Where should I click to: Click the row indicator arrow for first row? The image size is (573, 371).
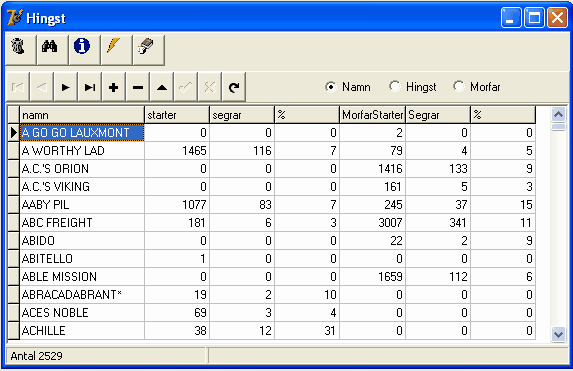pyautogui.click(x=14, y=133)
